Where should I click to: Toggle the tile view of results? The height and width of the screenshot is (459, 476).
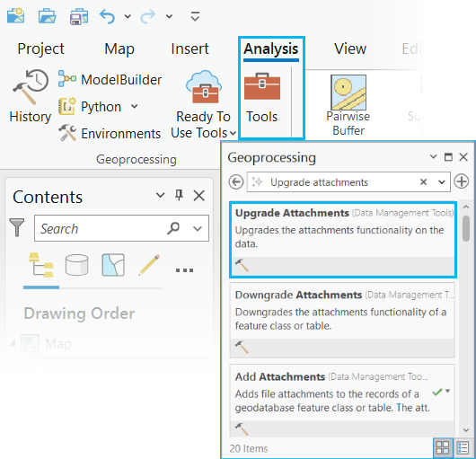[442, 447]
